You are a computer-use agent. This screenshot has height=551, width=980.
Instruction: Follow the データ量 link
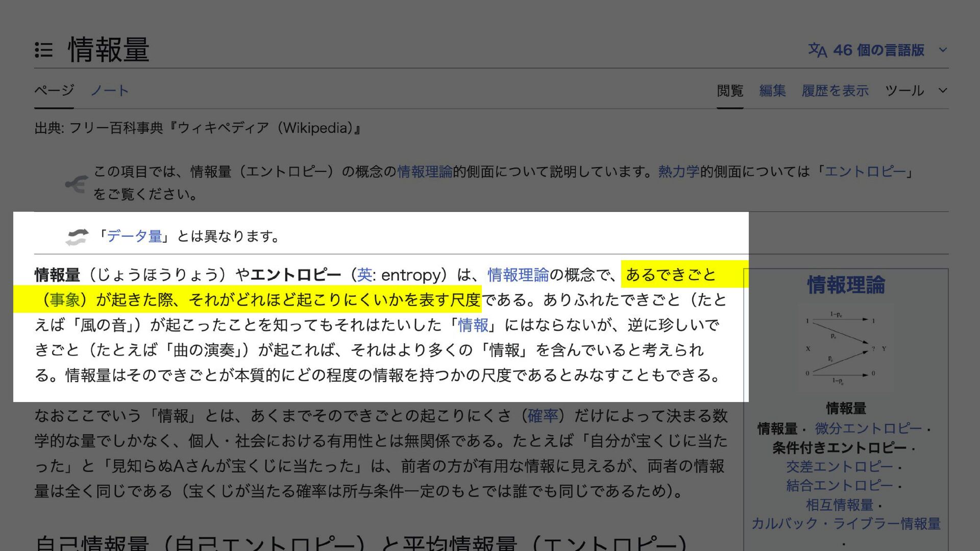click(x=134, y=236)
